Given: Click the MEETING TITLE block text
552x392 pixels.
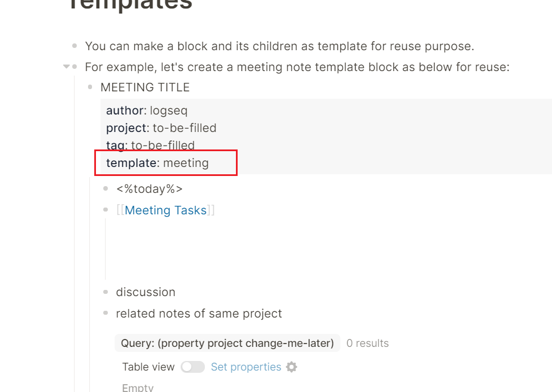Looking at the screenshot, I should tap(145, 87).
